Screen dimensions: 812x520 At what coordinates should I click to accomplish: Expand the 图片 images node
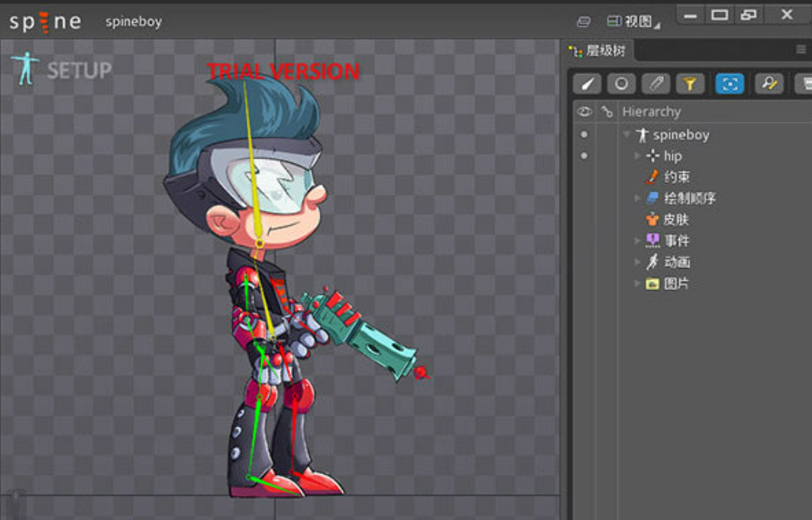[x=638, y=283]
